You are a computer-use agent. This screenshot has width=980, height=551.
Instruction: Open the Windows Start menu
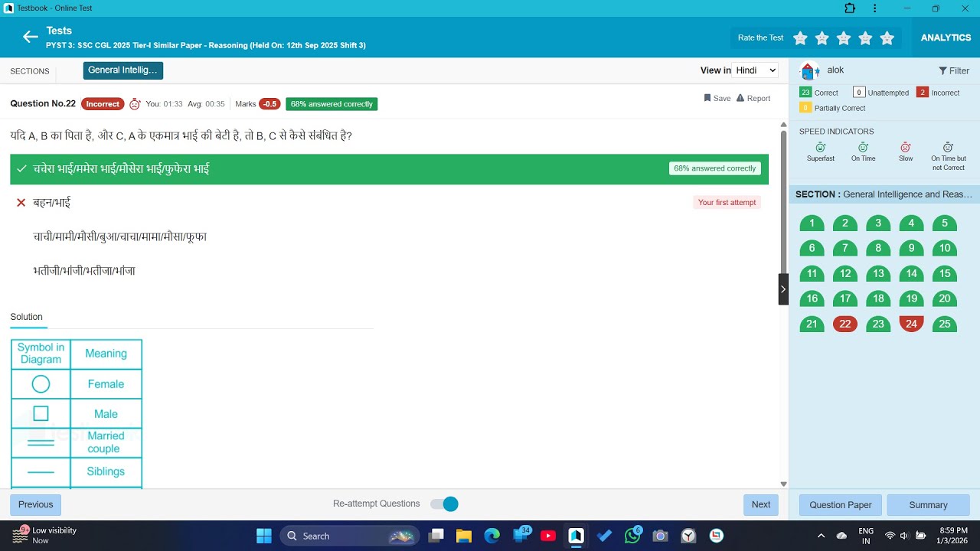[x=263, y=536]
